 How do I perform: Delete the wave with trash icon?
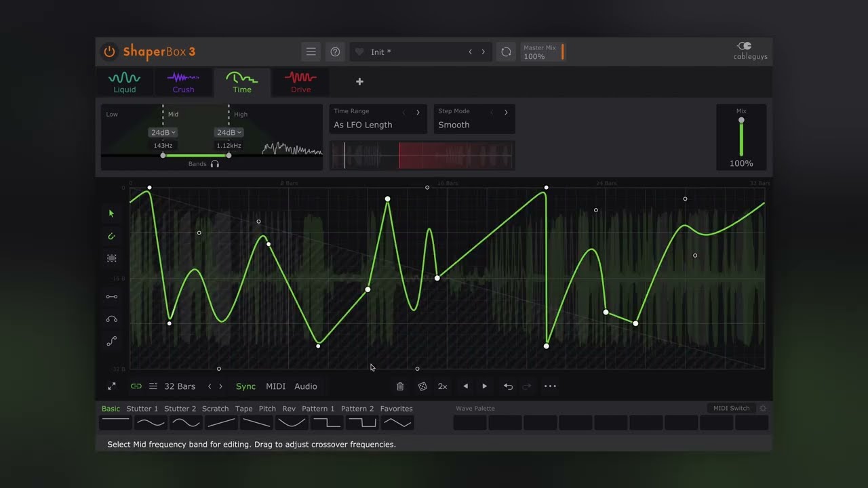[x=400, y=386]
